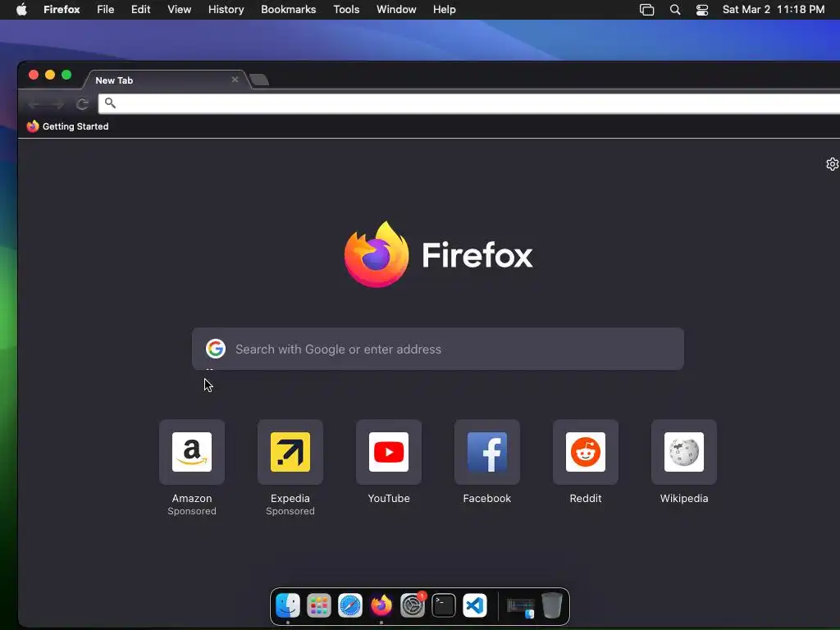840x630 pixels.
Task: Open the Window menu
Action: (396, 10)
